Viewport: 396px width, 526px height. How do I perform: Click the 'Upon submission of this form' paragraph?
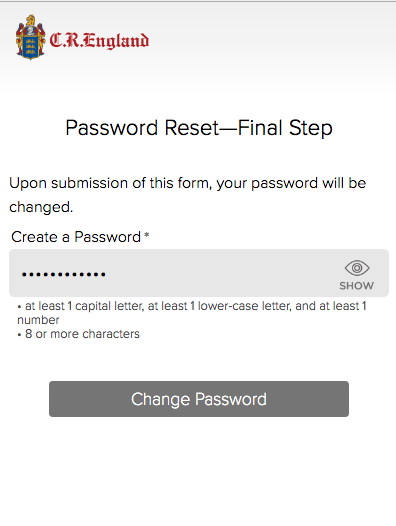click(188, 195)
